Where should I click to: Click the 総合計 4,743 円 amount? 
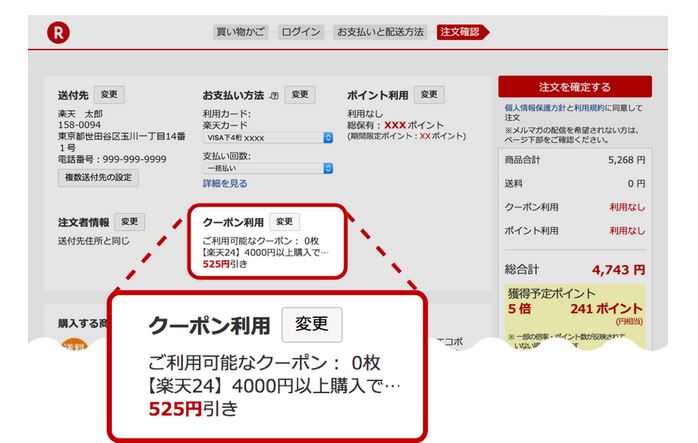[618, 270]
